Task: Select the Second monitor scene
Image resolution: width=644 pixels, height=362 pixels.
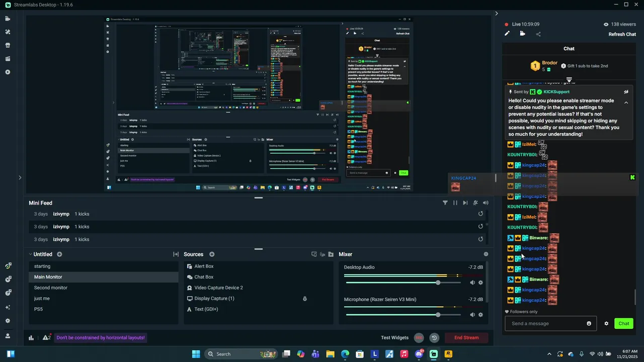Action: (104, 288)
